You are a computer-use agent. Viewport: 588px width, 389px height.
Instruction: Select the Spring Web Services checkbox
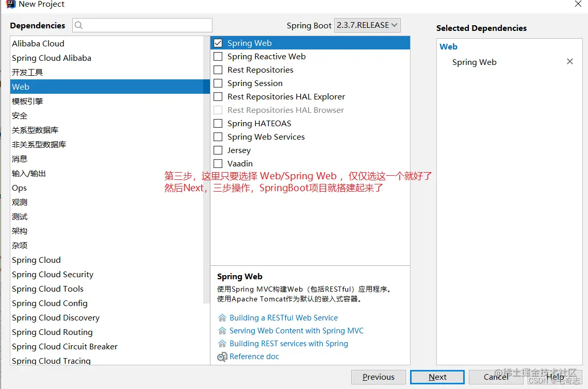(x=218, y=137)
